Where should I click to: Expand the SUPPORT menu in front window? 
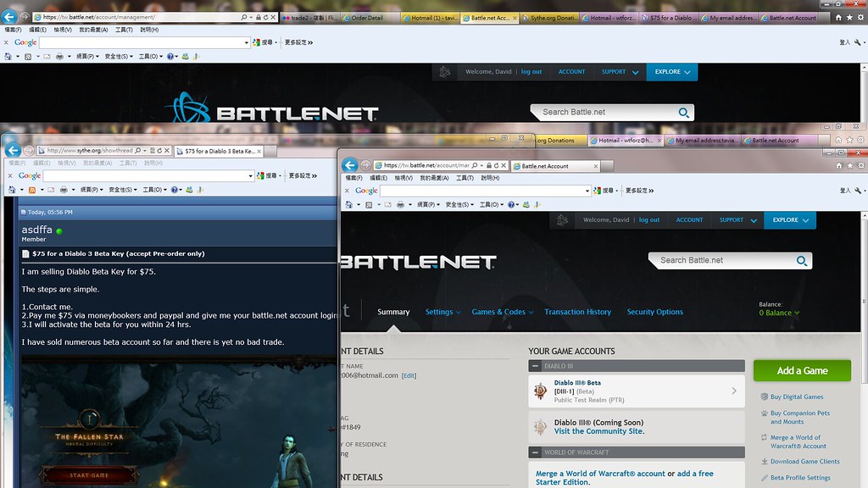tap(738, 220)
